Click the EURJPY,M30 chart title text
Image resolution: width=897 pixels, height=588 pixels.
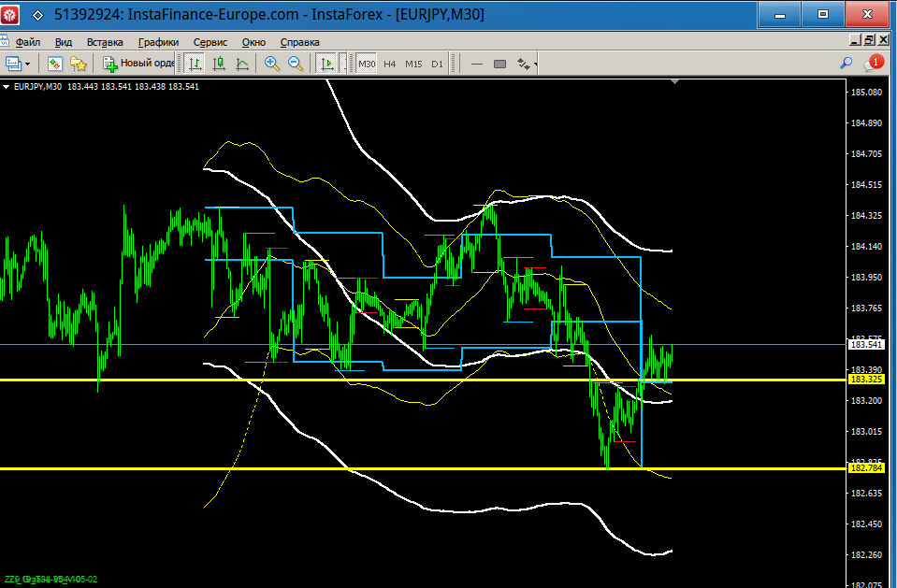click(37, 87)
